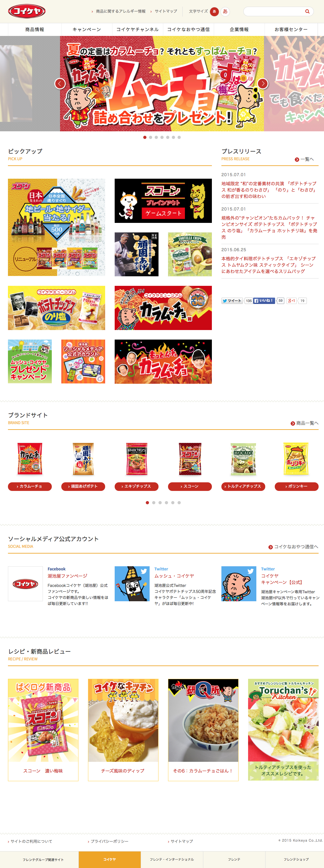Click the Google +1 share button
This screenshot has height=868, width=324.
pyautogui.click(x=292, y=300)
